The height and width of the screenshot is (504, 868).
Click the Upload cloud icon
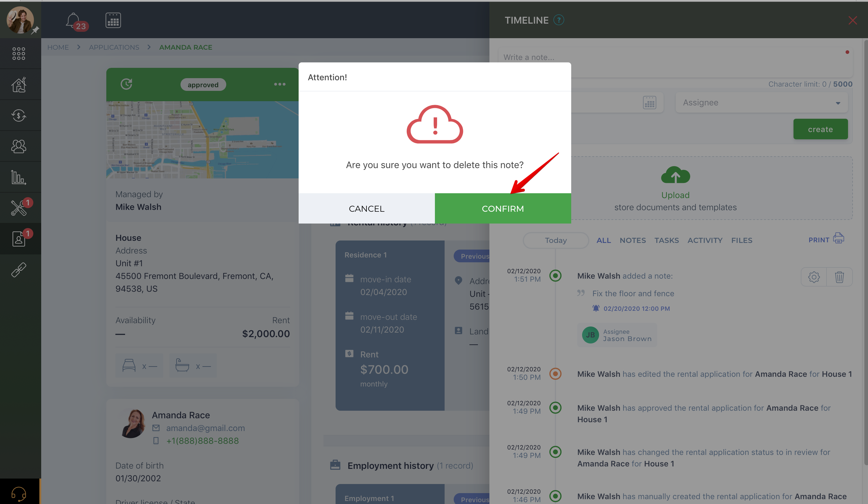675,175
